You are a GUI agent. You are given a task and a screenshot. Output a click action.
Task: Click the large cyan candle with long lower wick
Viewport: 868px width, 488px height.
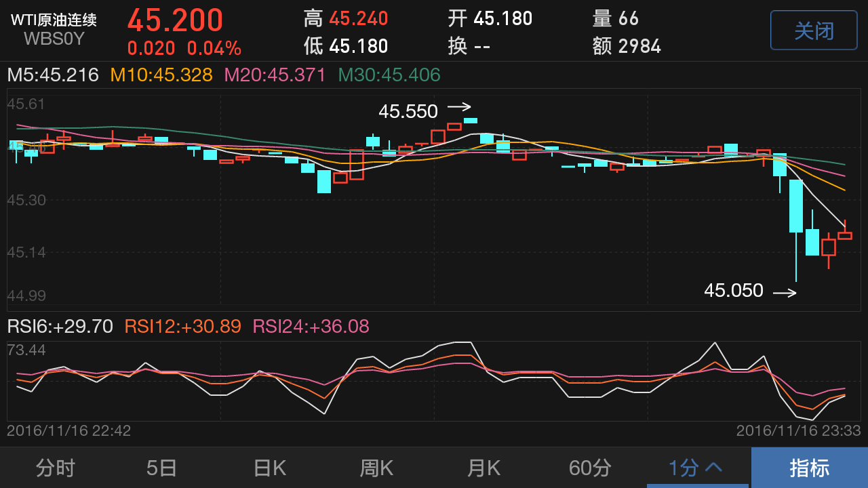[796, 206]
